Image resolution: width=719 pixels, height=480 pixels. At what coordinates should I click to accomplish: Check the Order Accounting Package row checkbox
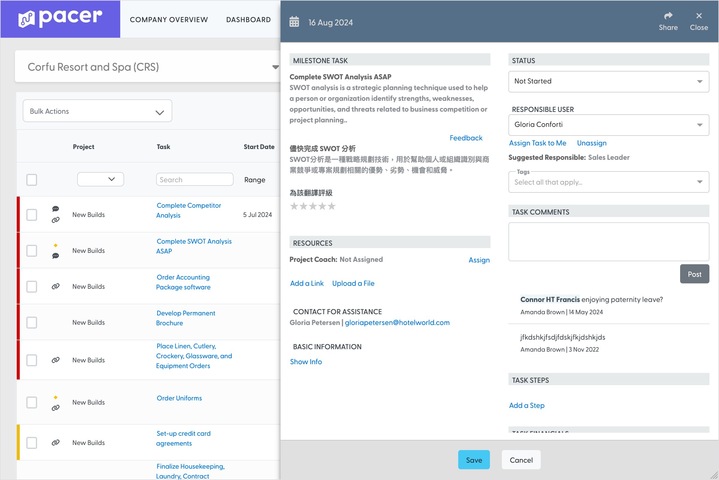pos(32,287)
